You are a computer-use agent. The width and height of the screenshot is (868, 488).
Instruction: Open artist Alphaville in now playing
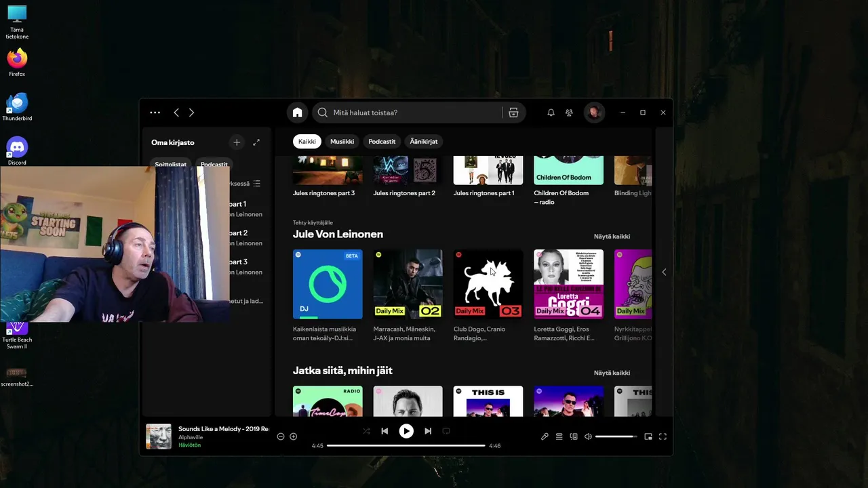coord(191,437)
